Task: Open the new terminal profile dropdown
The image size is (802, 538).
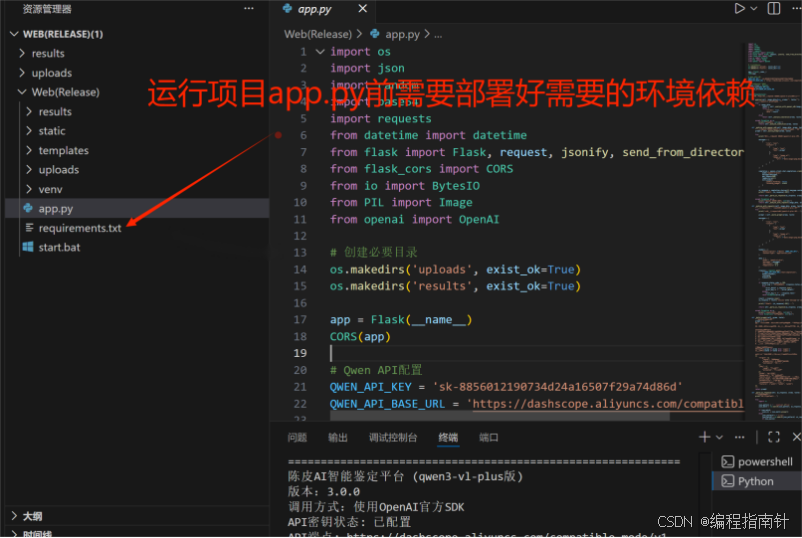Action: [x=719, y=437]
